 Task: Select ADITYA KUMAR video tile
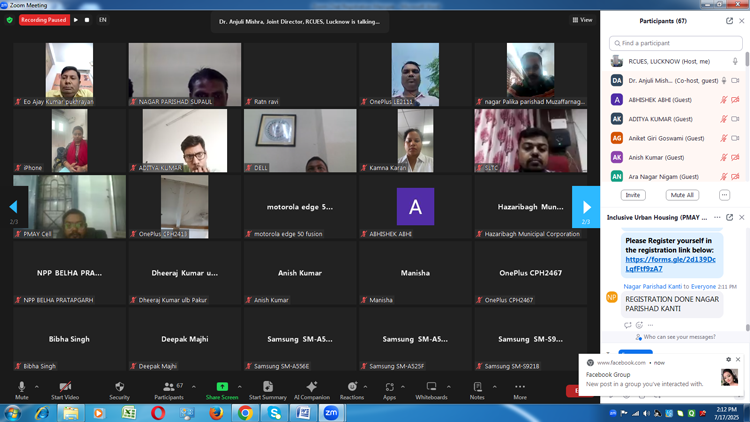point(185,141)
